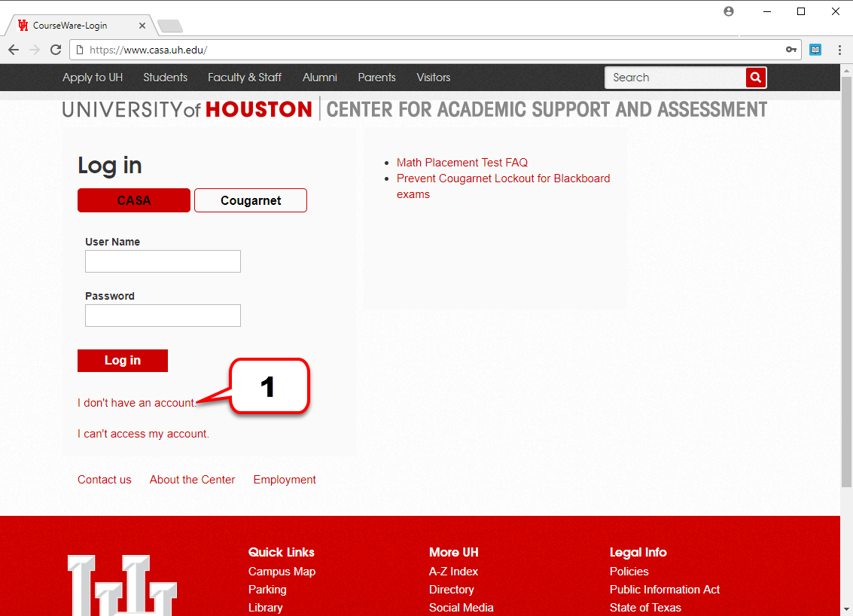Click the UH interlocking logo in footer
The width and height of the screenshot is (853, 616).
[x=123, y=586]
